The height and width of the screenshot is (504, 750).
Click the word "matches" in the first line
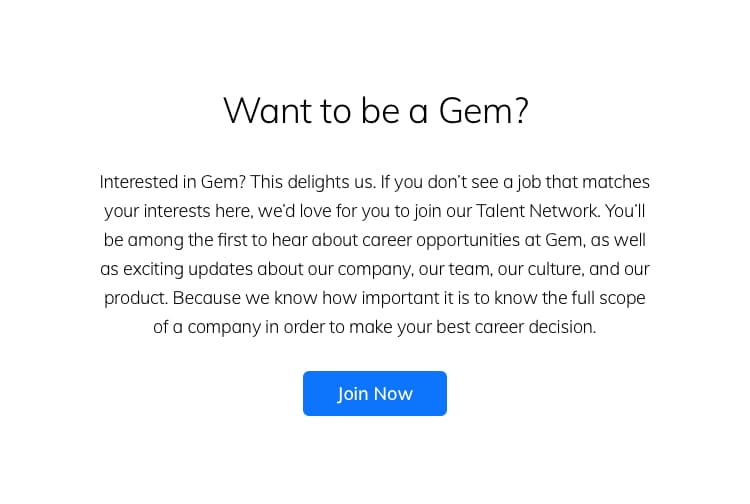click(618, 182)
